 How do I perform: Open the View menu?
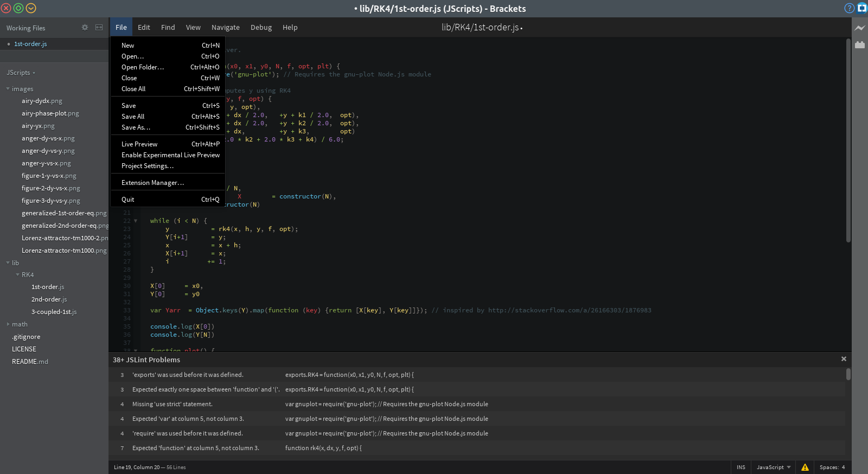(193, 27)
